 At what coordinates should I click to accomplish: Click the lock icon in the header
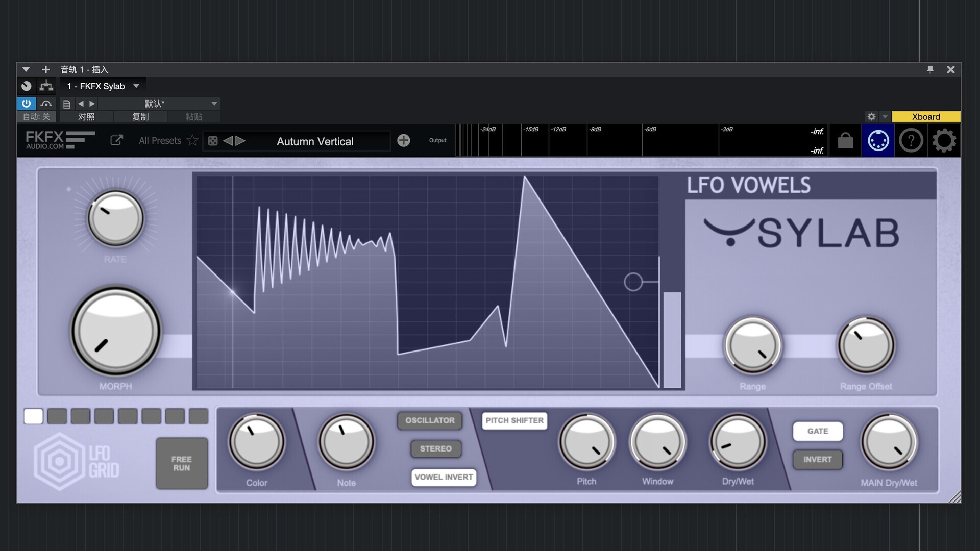pos(845,140)
